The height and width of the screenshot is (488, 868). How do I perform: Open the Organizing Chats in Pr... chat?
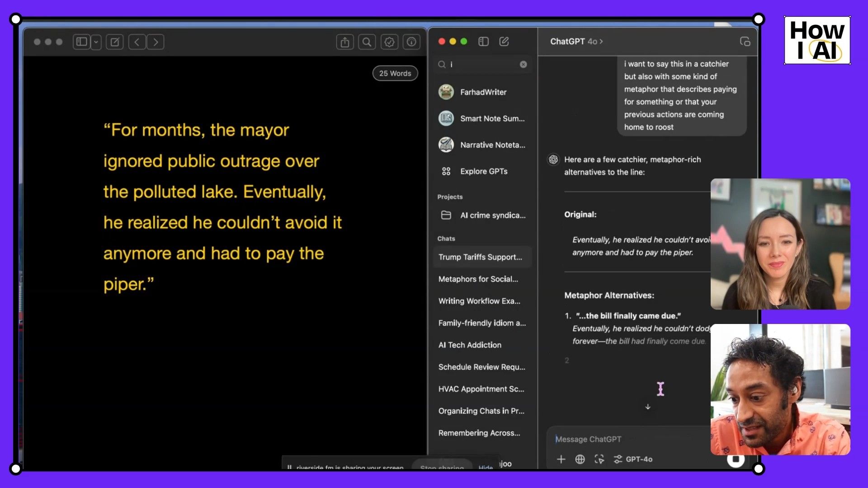pyautogui.click(x=482, y=411)
